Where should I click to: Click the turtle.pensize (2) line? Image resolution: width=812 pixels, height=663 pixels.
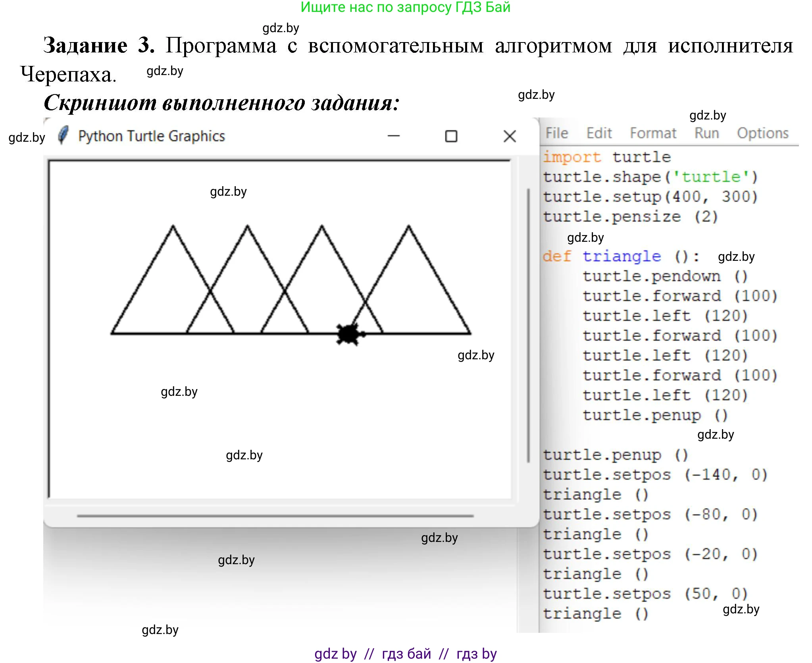point(630,217)
